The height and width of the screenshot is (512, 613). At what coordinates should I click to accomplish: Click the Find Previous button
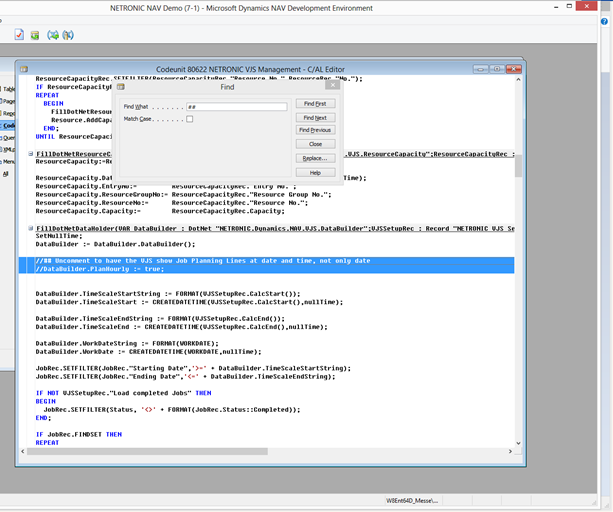pos(315,130)
